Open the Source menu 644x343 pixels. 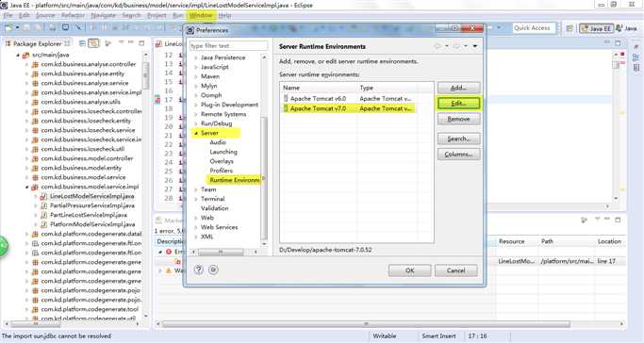tap(45, 15)
